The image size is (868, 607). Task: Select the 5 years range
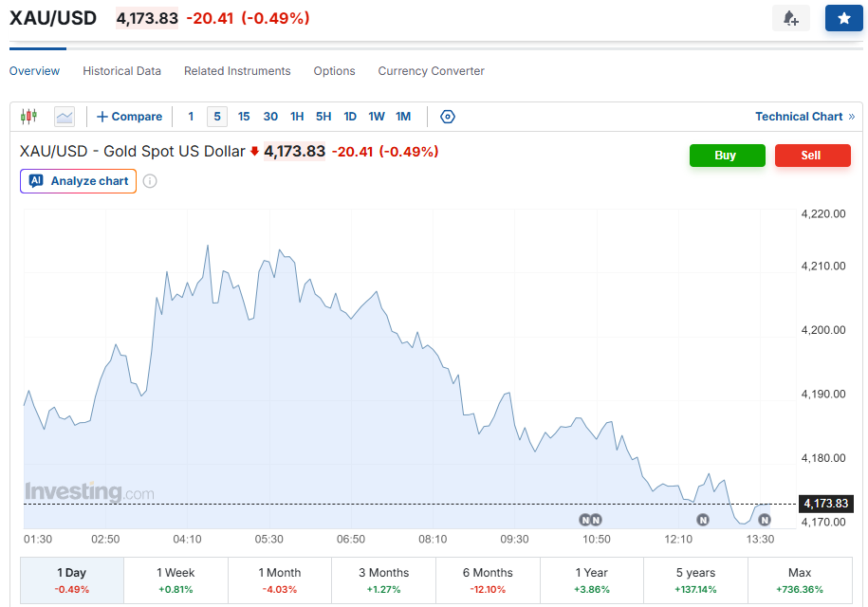coord(696,579)
